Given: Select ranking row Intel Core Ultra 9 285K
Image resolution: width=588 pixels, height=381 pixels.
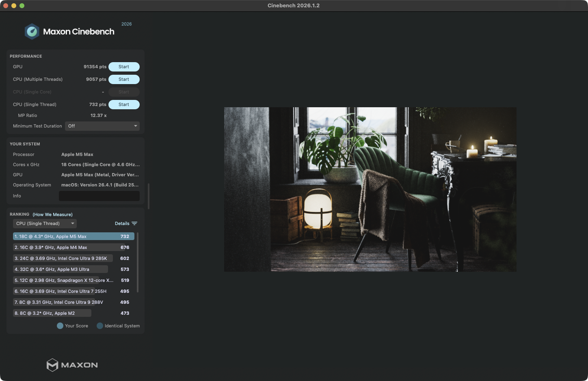Looking at the screenshot, I should pos(73,258).
